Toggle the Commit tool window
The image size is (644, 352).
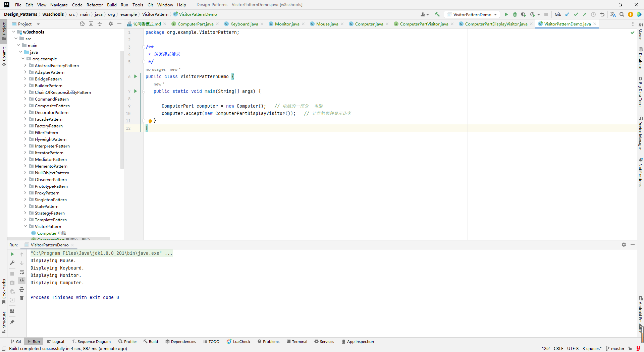coord(4,56)
